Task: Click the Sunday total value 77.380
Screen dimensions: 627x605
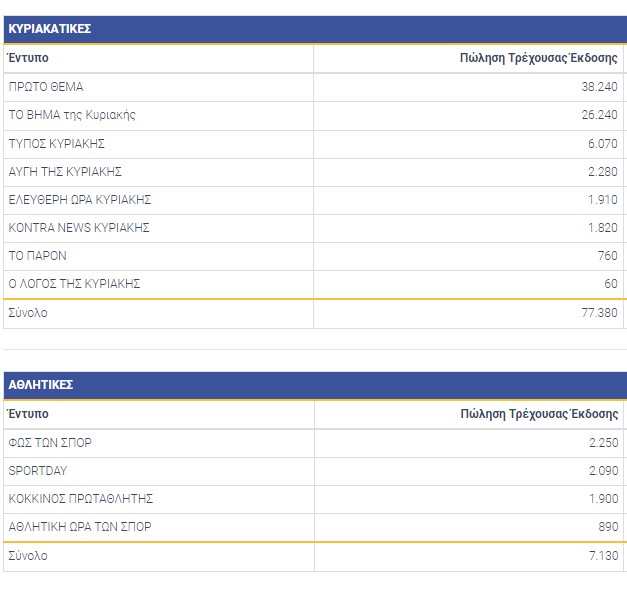Action: tap(599, 313)
